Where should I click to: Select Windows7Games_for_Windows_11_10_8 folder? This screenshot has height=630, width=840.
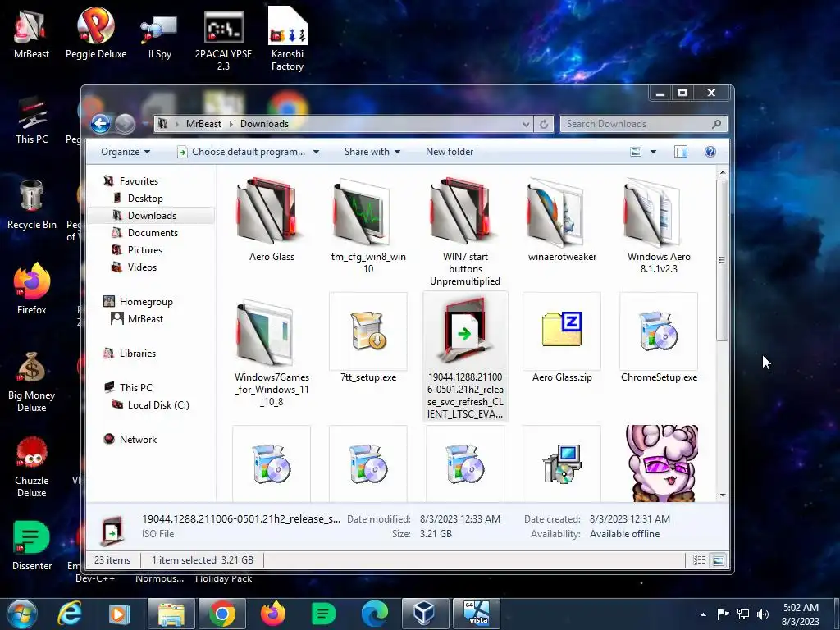click(272, 353)
